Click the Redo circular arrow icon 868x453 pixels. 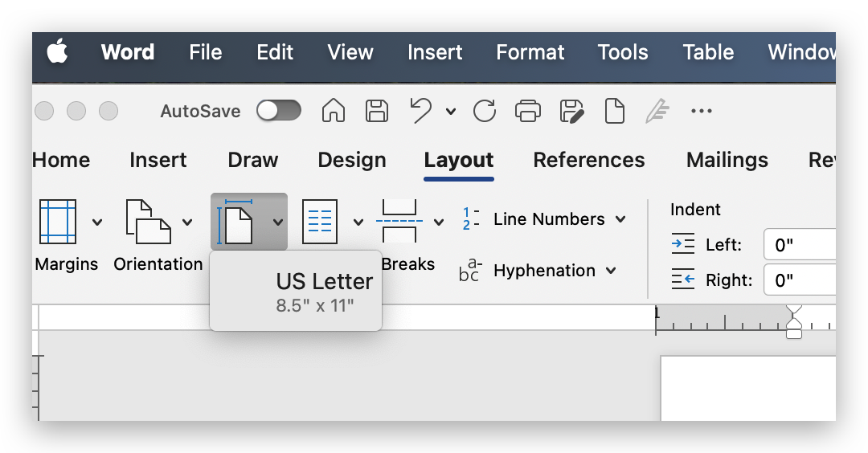(485, 111)
